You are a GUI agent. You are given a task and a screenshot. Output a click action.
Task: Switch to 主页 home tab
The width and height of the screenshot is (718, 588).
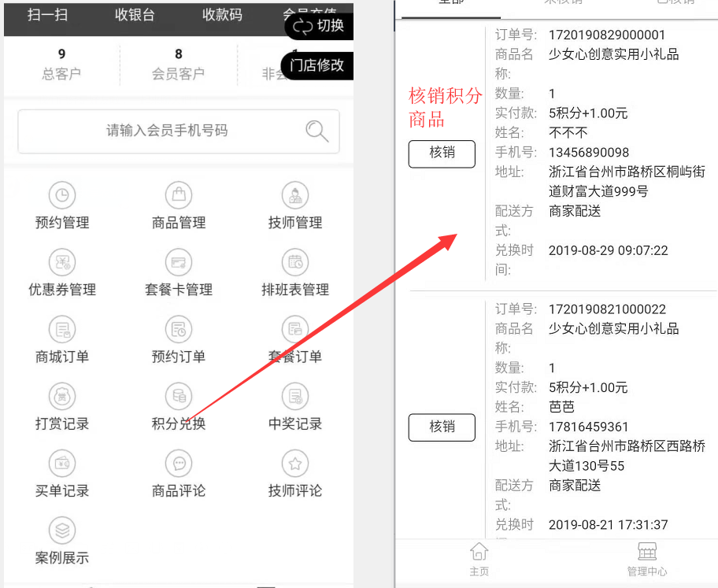pos(479,559)
